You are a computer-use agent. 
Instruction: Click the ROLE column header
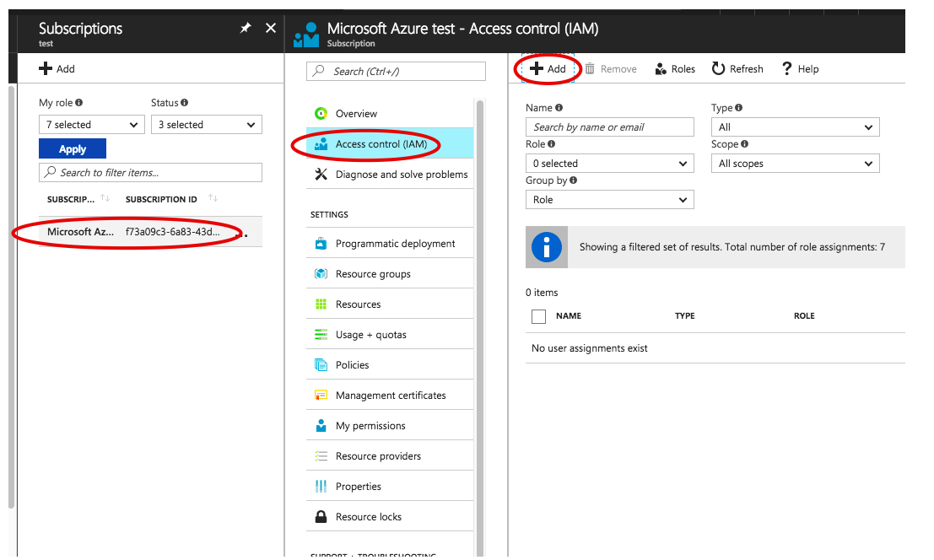804,316
